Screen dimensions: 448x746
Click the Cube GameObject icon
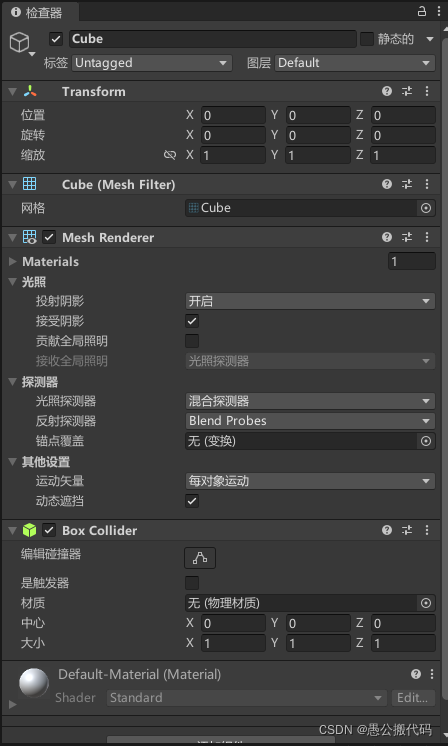19,43
